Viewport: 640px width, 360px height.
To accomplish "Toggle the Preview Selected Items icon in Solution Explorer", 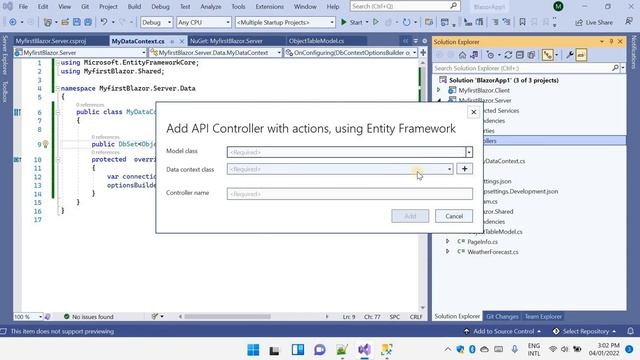I will [581, 55].
